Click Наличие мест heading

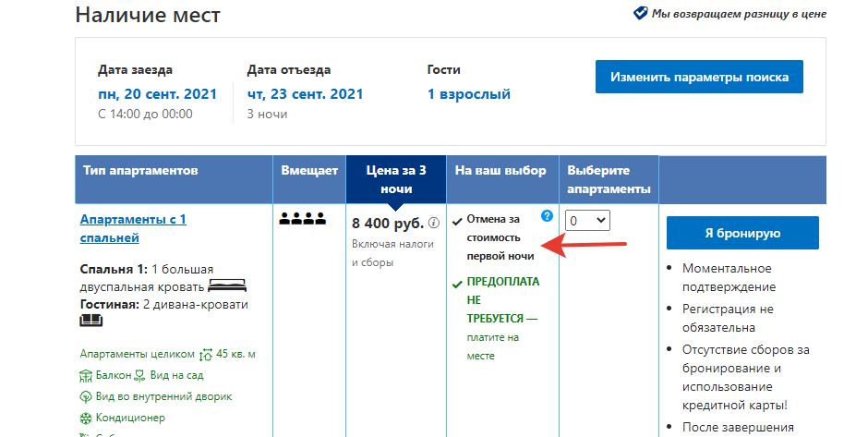click(148, 15)
